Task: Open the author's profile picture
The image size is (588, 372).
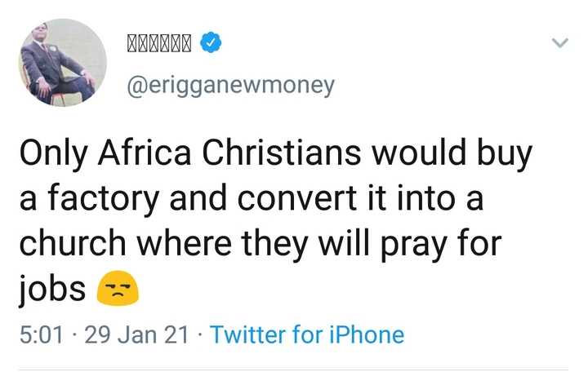Action: point(63,63)
